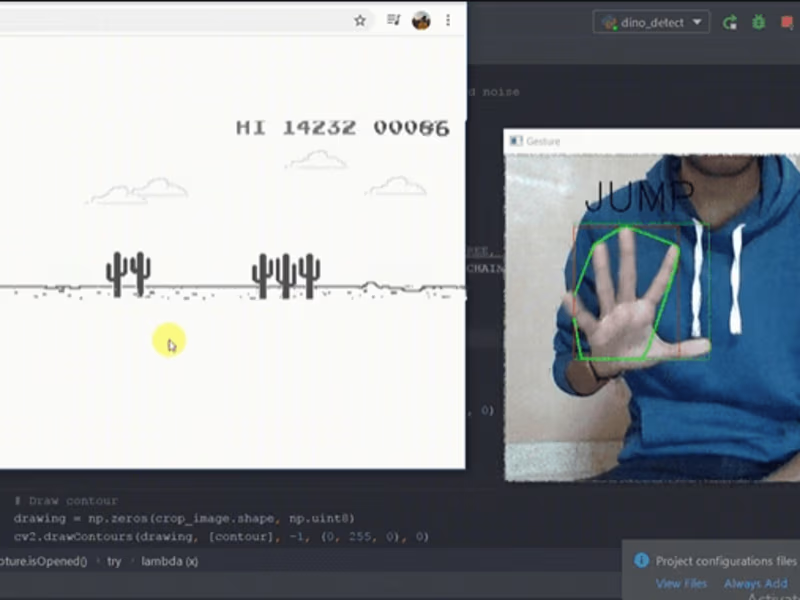Image resolution: width=800 pixels, height=600 pixels.
Task: Click the Project configurations files notification text
Action: (x=727, y=561)
